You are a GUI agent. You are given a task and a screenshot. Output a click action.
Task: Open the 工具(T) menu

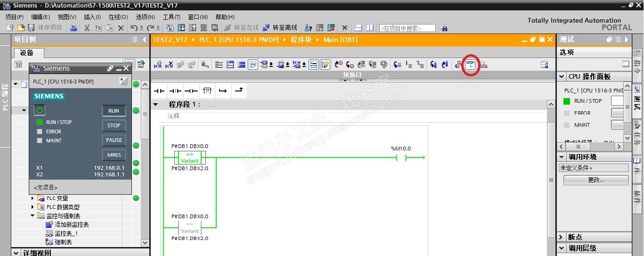pos(171,17)
